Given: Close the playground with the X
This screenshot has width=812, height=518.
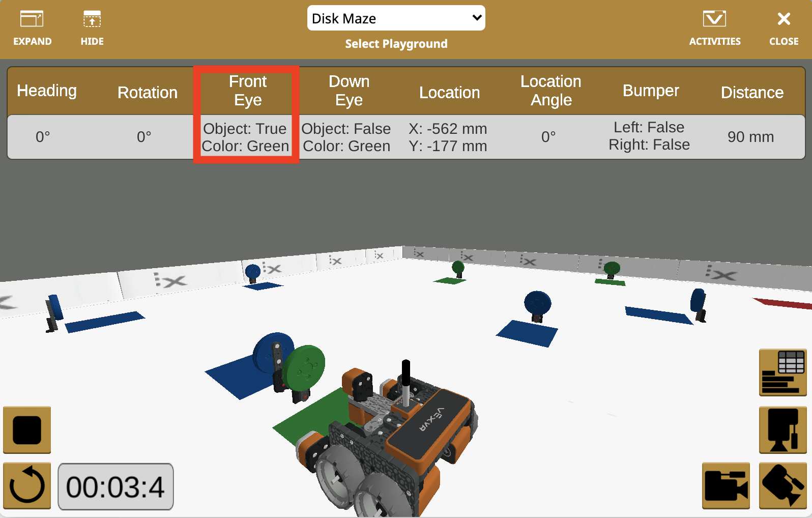Looking at the screenshot, I should tap(784, 28).
